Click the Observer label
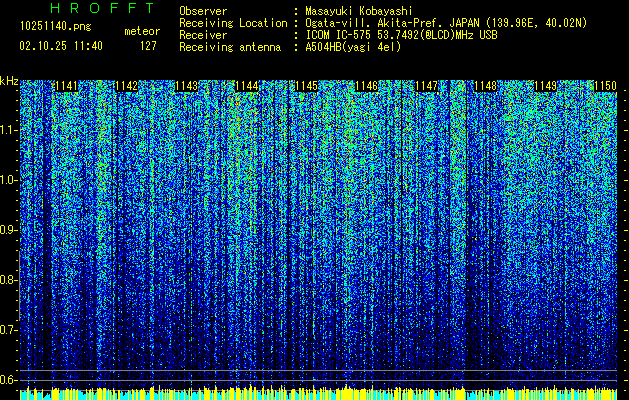 [203, 11]
